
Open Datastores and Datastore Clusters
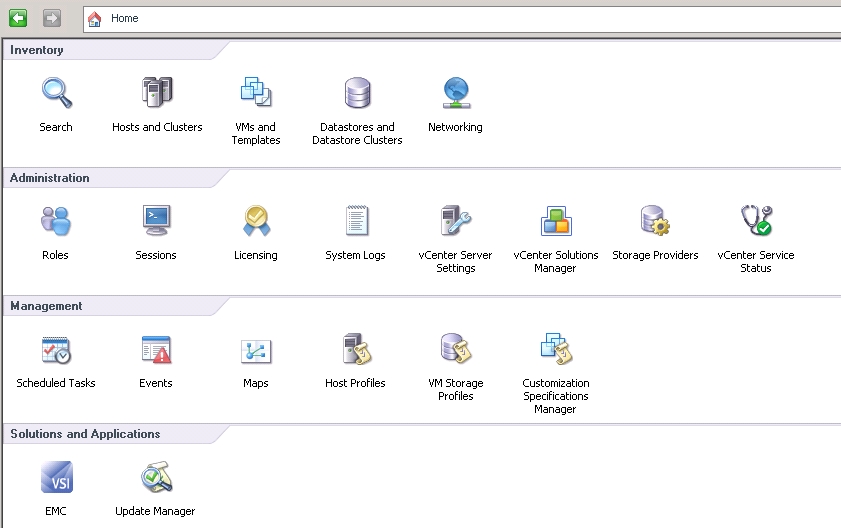point(357,93)
